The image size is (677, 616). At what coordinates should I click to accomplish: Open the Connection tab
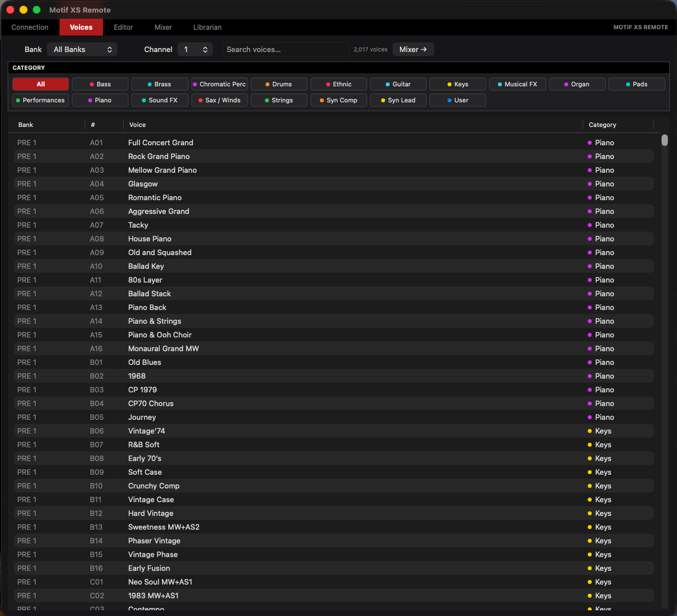(x=30, y=27)
